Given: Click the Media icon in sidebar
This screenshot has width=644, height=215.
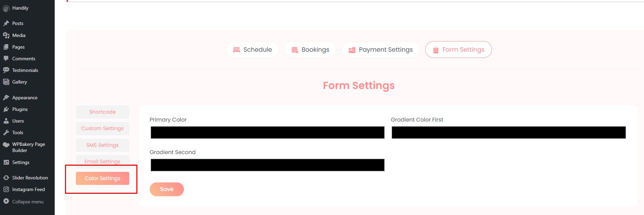Looking at the screenshot, I should point(6,35).
